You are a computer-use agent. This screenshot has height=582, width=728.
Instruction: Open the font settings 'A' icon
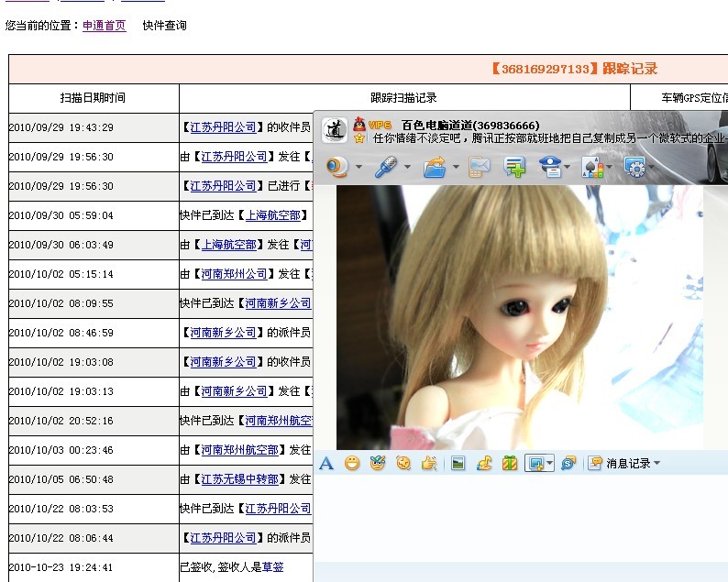[x=326, y=464]
